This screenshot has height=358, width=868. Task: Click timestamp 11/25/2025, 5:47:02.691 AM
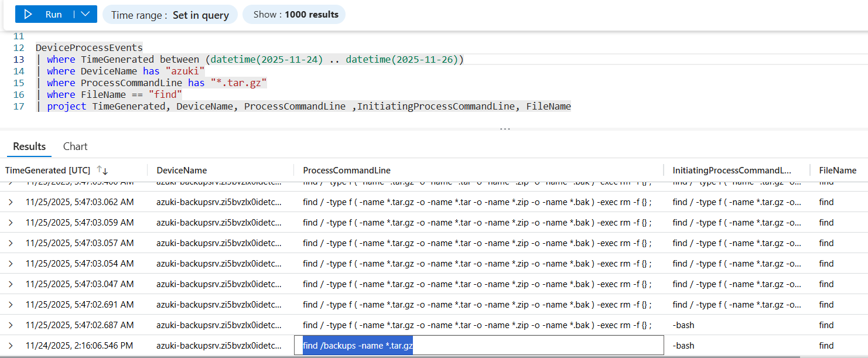click(x=80, y=305)
